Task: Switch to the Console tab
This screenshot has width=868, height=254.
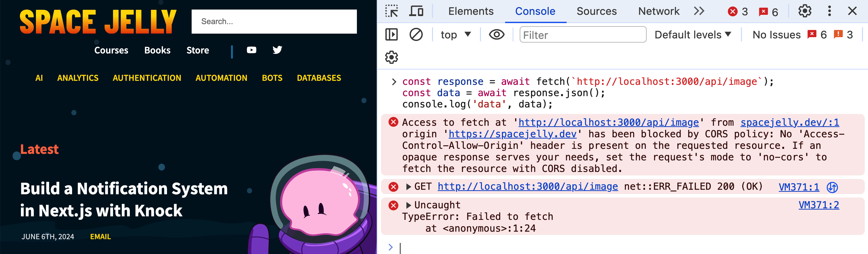Action: [x=535, y=11]
